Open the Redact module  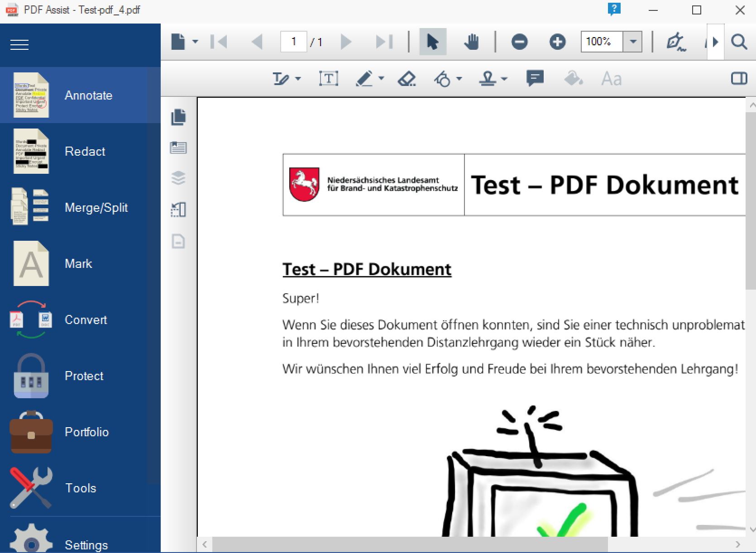coord(80,151)
